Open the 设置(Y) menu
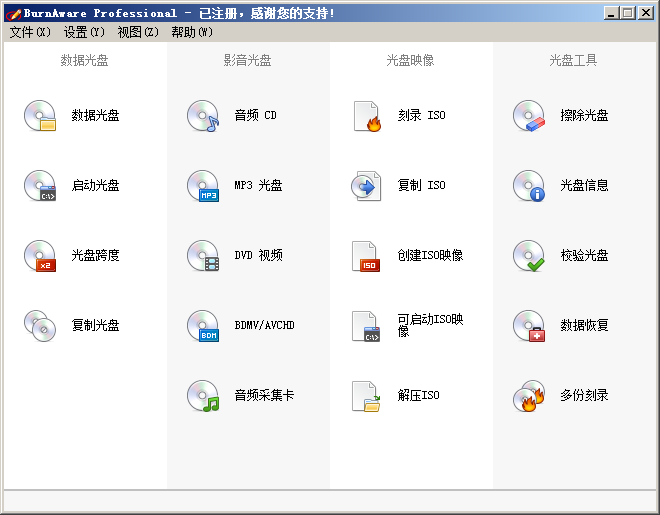This screenshot has width=660, height=515. 84,32
